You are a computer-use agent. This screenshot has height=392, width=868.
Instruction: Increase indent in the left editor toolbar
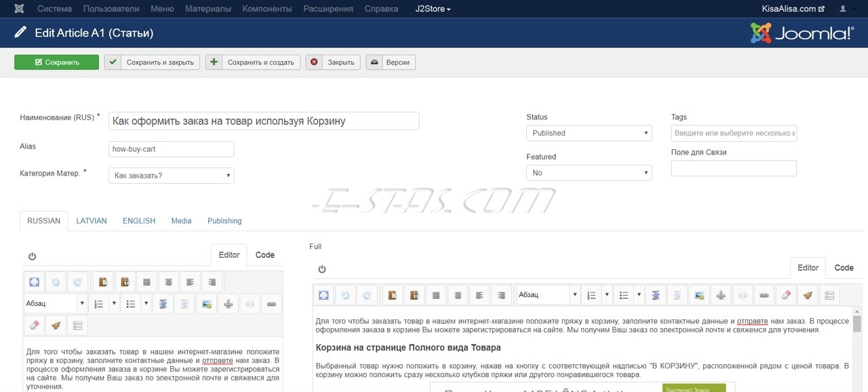[x=163, y=304]
